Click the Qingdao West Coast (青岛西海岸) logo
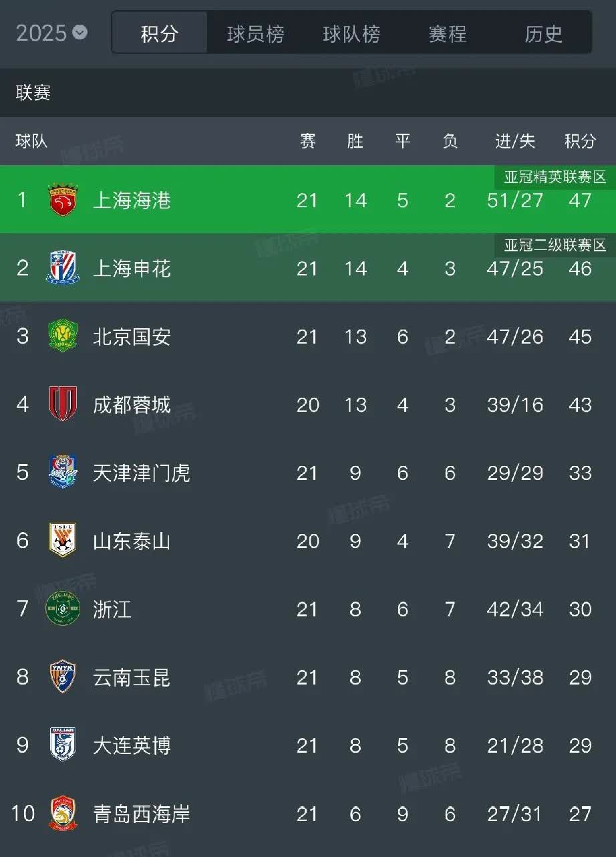This screenshot has width=616, height=857. pyautogui.click(x=63, y=814)
